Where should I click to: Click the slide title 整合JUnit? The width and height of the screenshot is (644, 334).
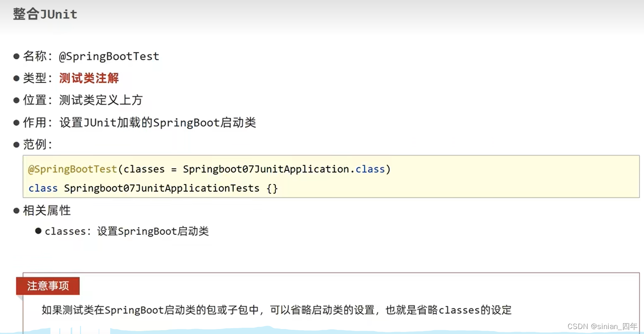tap(45, 14)
